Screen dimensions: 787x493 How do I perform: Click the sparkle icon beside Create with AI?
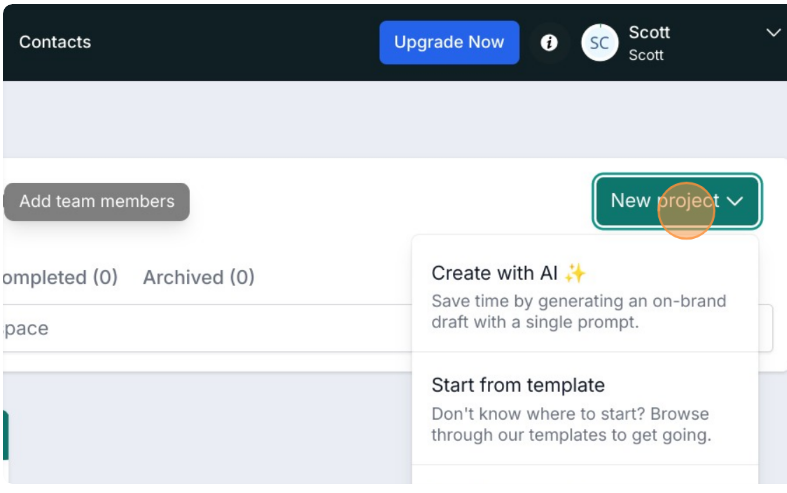click(575, 273)
